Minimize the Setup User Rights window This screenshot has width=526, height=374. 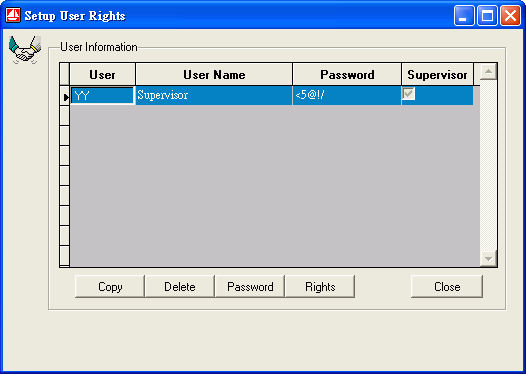click(464, 15)
